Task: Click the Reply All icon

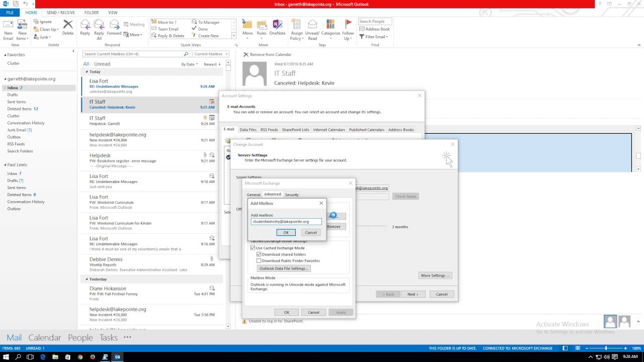Action: point(99,25)
